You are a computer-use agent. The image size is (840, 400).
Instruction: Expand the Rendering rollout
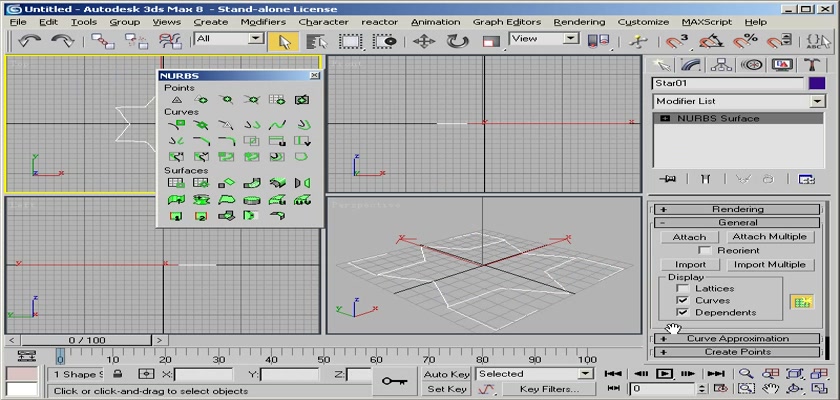click(x=737, y=209)
